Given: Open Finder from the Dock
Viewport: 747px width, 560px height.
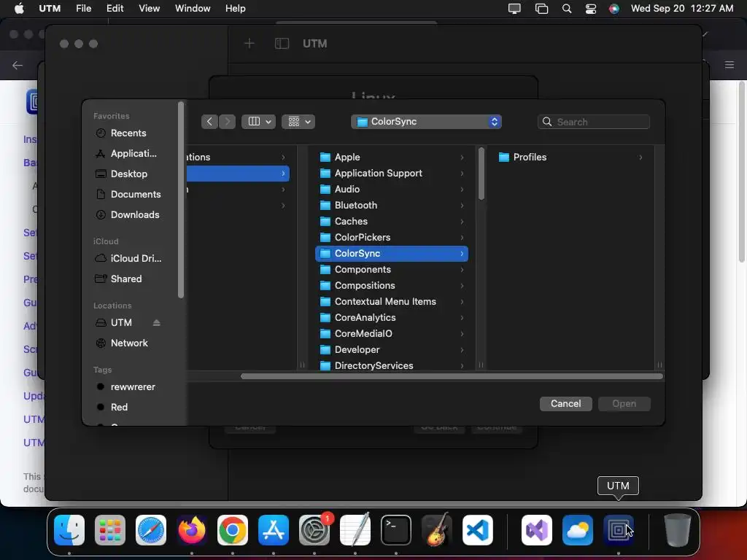Looking at the screenshot, I should pyautogui.click(x=69, y=530).
